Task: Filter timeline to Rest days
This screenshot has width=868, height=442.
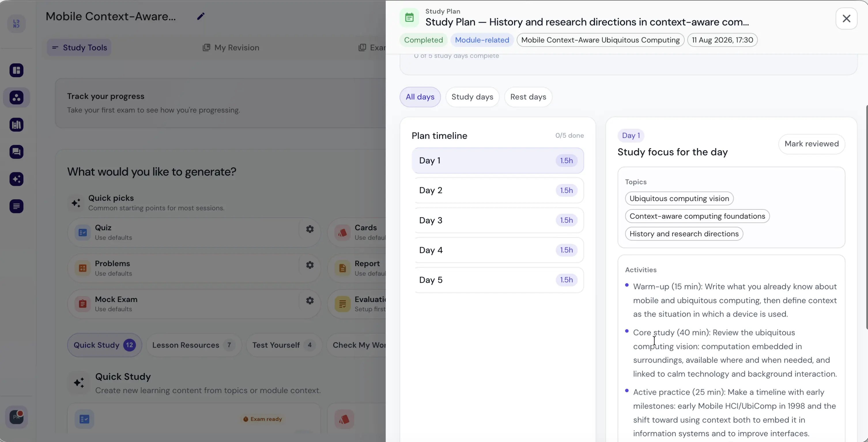Action: tap(528, 97)
